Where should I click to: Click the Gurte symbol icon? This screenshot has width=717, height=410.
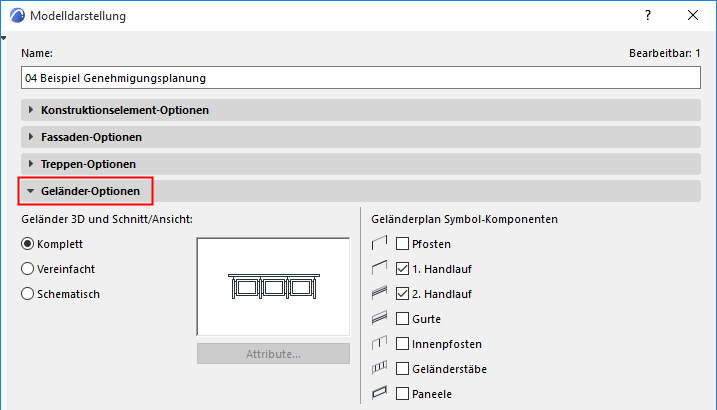[379, 319]
